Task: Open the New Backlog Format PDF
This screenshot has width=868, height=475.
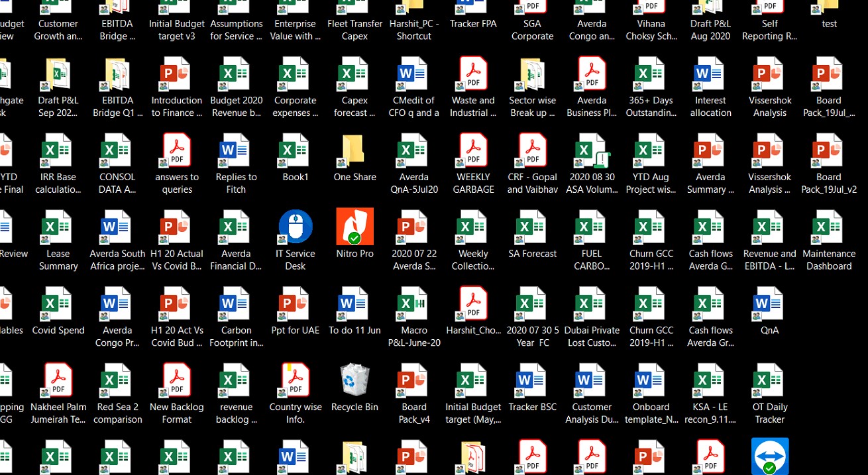Action: coord(177,380)
